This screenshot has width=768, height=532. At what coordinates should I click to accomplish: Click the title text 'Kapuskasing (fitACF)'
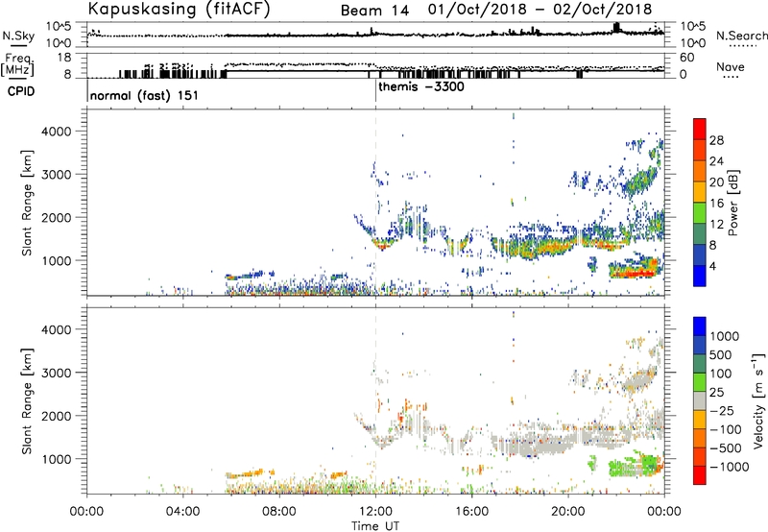pyautogui.click(x=179, y=9)
